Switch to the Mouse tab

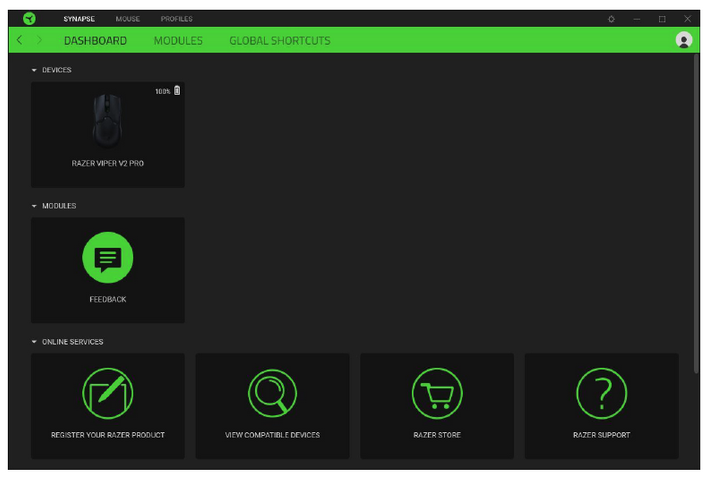(128, 19)
